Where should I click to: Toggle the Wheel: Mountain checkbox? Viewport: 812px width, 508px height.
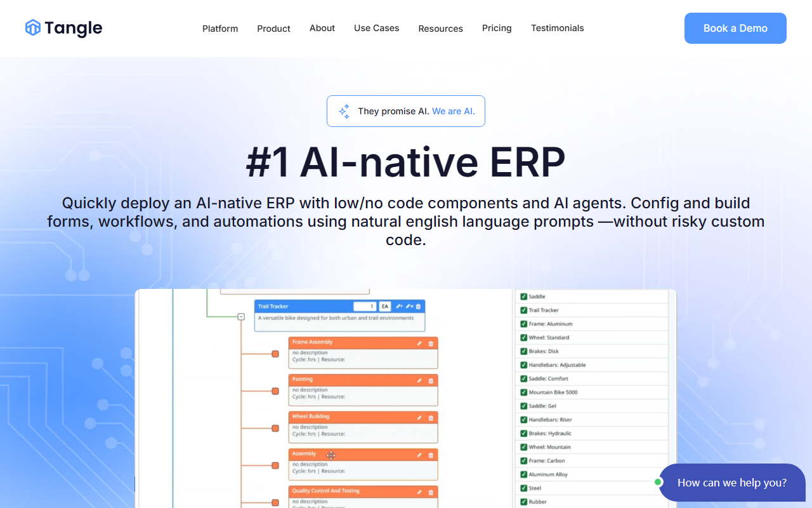pos(523,447)
